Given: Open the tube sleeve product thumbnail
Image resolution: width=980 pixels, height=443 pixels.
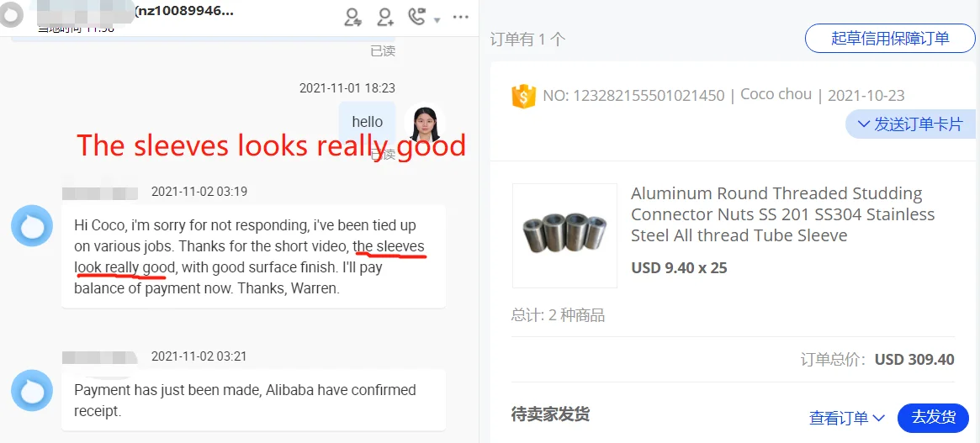Looking at the screenshot, I should point(564,235).
